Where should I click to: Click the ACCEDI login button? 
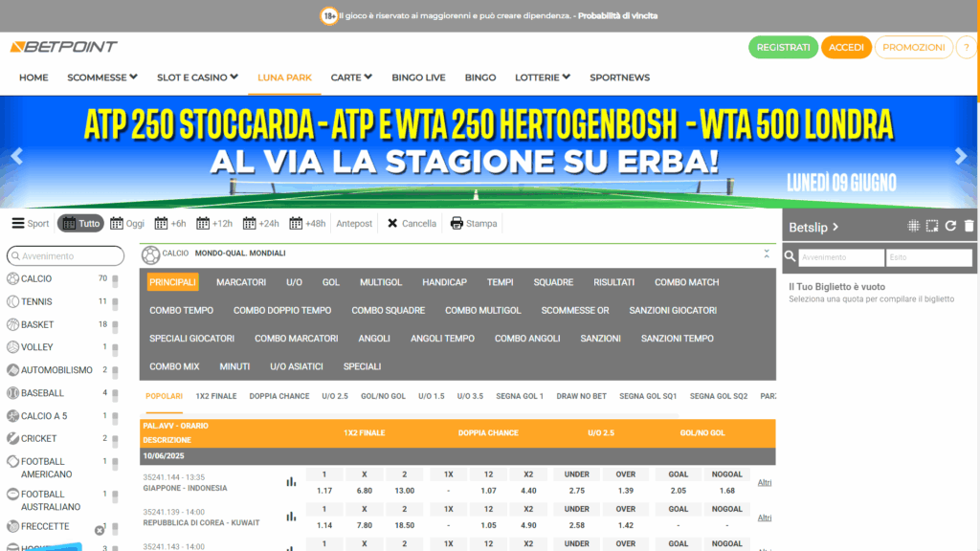pyautogui.click(x=846, y=46)
